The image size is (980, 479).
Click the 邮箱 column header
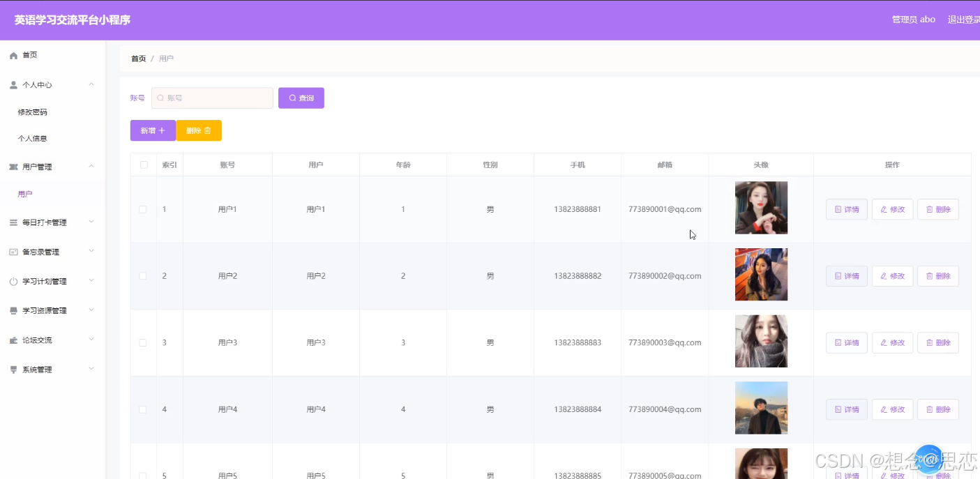click(x=665, y=165)
